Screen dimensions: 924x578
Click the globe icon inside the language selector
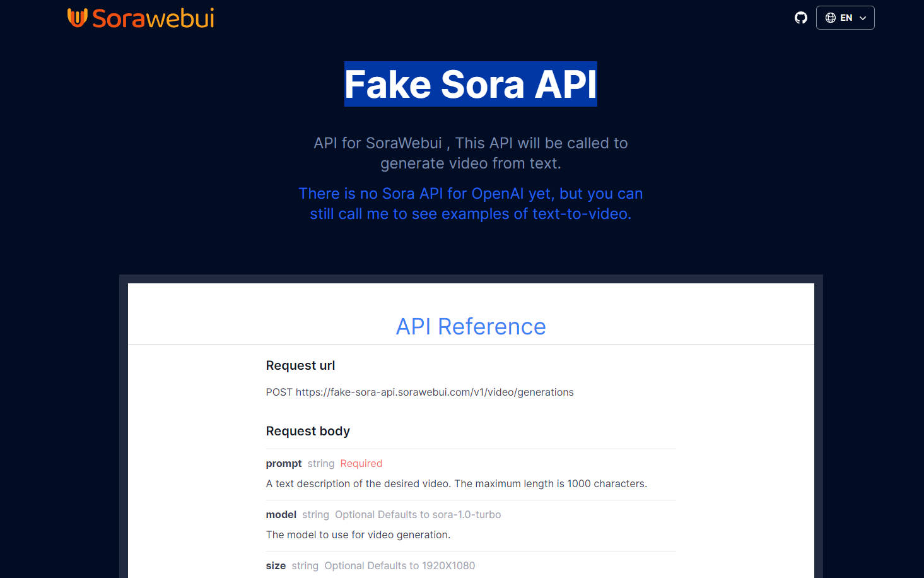point(831,17)
